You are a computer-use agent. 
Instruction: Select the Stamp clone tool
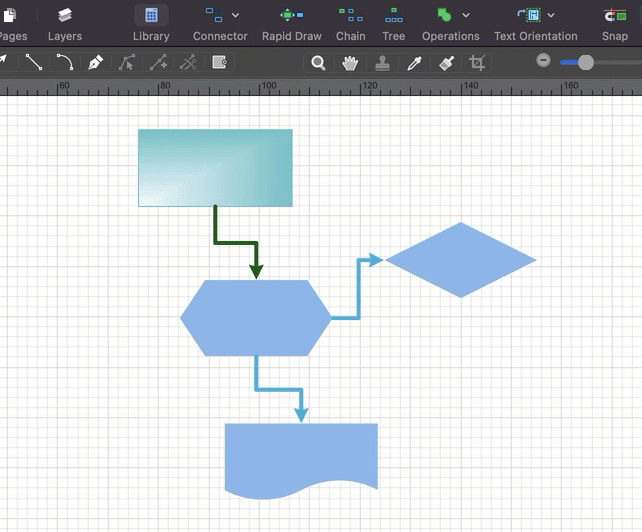(382, 63)
